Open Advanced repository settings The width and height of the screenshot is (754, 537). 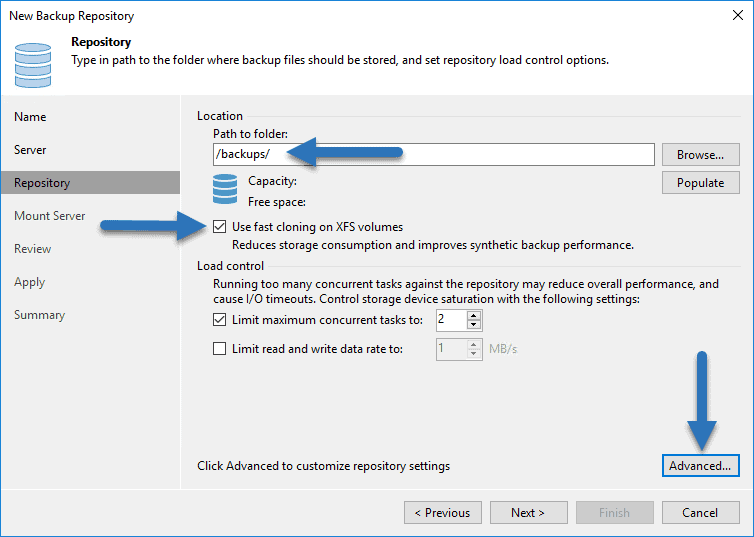click(700, 466)
